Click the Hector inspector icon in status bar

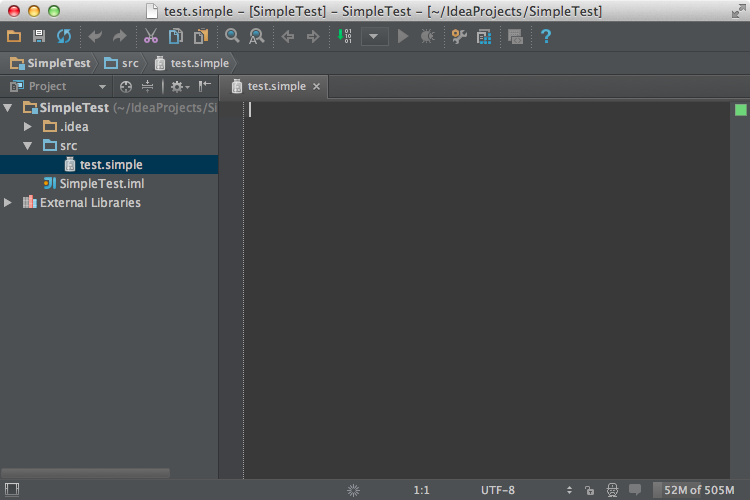click(x=611, y=490)
